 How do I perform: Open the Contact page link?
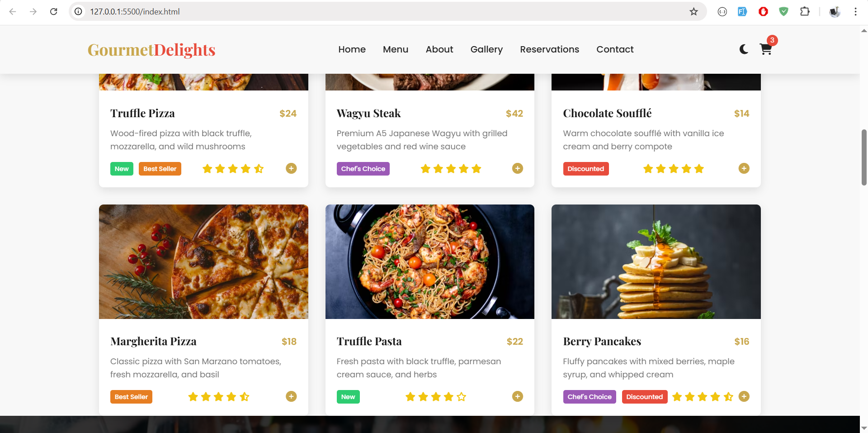click(615, 49)
